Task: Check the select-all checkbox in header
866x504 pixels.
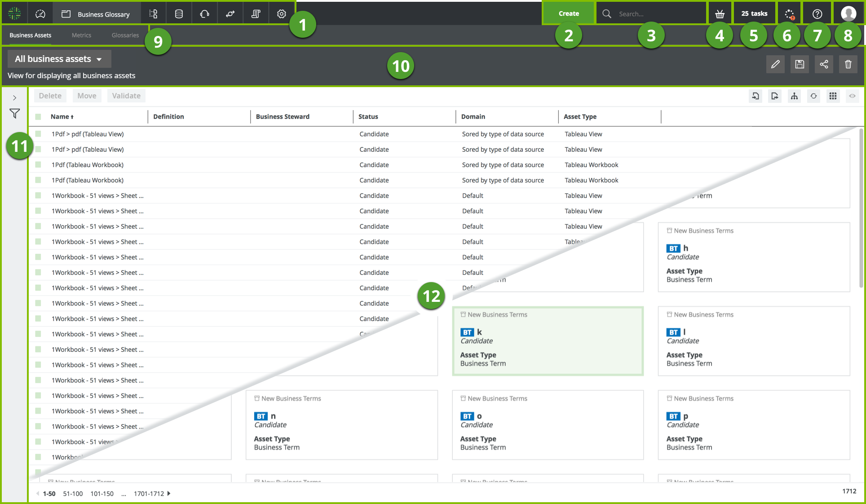Action: 38,117
